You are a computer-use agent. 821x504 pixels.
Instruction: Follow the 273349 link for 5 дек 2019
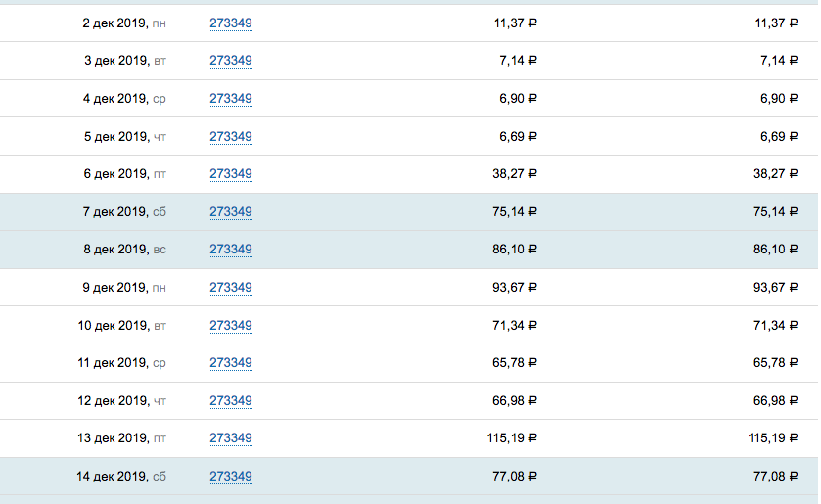[231, 136]
